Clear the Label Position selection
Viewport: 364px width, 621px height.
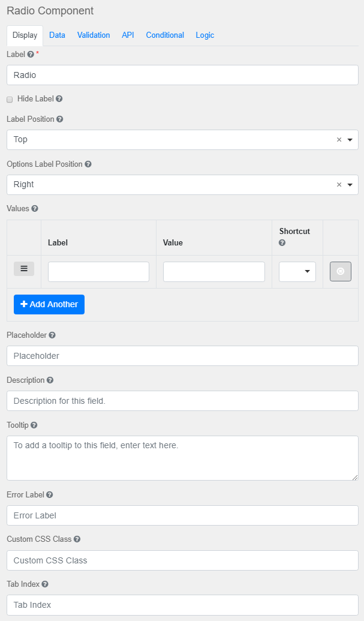point(339,140)
